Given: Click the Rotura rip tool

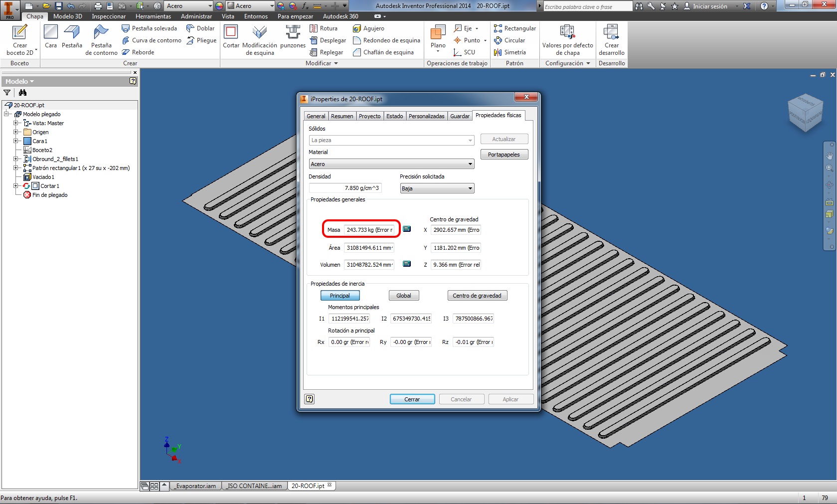Looking at the screenshot, I should tap(324, 28).
